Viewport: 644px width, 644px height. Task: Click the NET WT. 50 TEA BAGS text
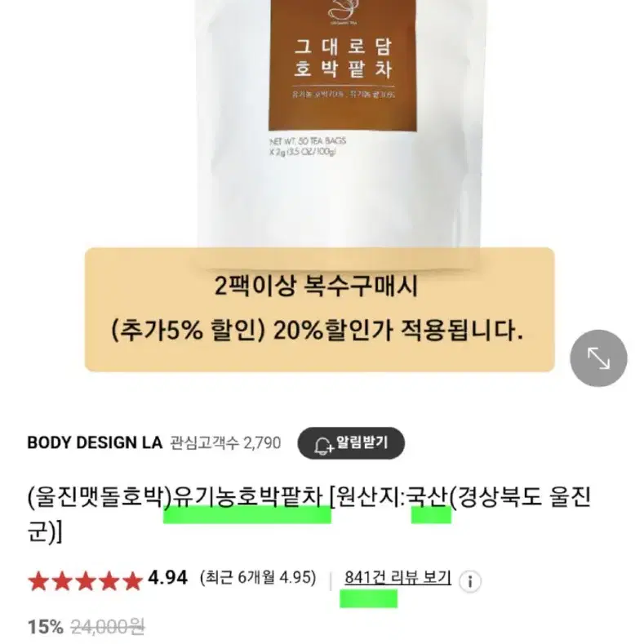point(308,141)
